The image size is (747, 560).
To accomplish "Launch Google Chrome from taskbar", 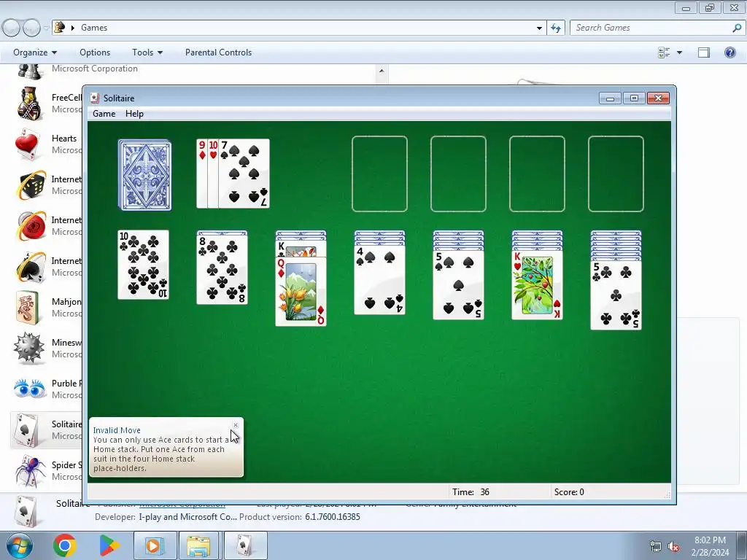I will 65,545.
